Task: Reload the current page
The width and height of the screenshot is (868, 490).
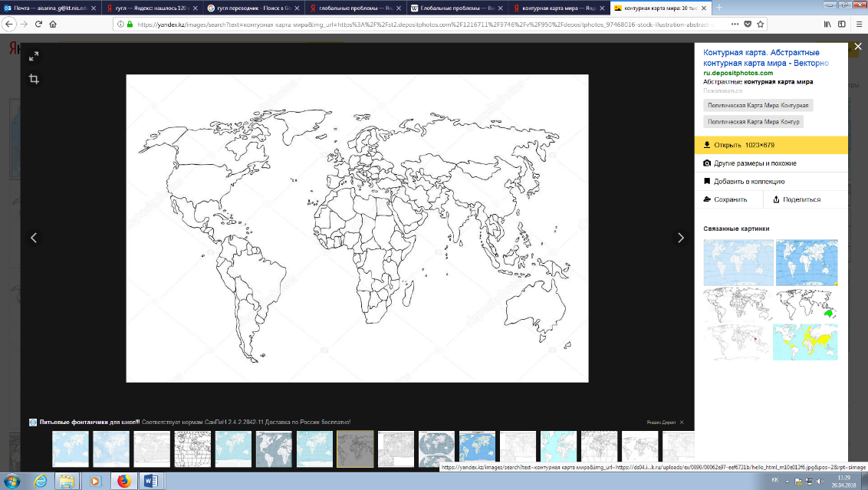Action: pyautogui.click(x=39, y=24)
